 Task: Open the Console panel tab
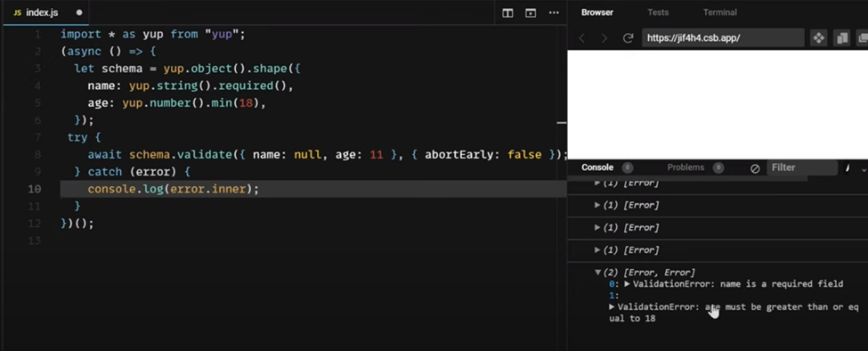click(x=597, y=167)
